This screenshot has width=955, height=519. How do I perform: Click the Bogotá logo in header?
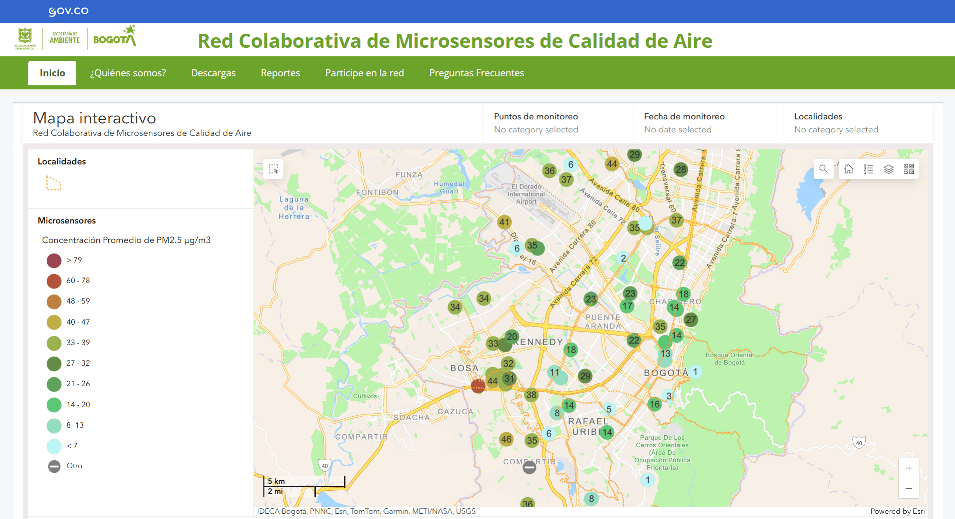point(114,38)
